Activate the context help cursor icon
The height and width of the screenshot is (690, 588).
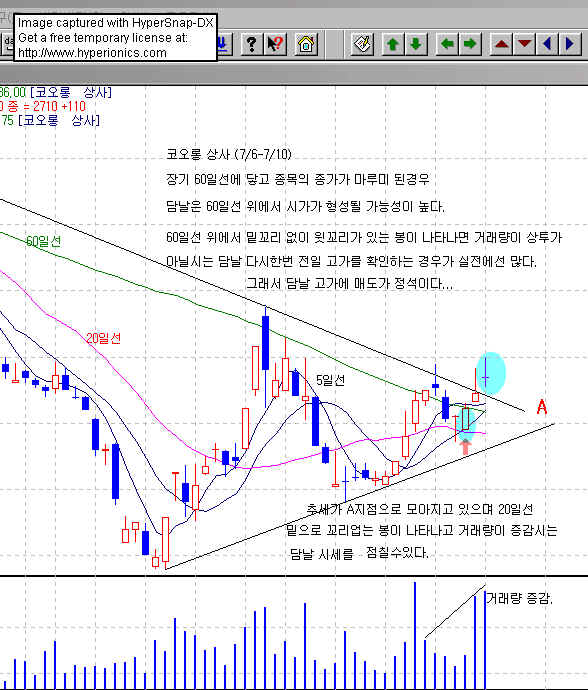[x=276, y=44]
